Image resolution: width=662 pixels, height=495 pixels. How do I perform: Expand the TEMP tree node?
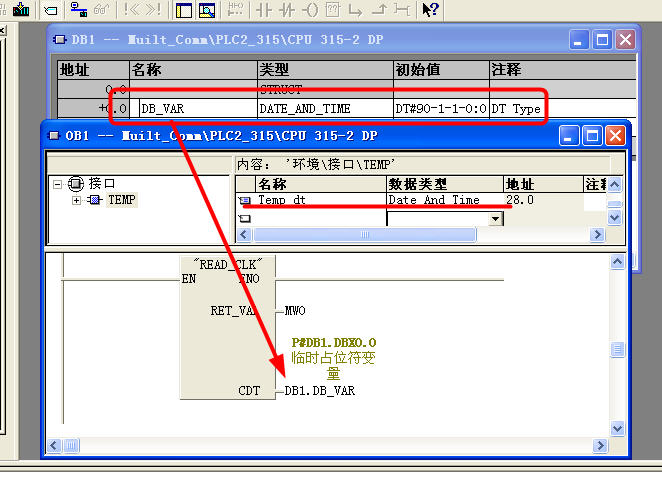pos(78,200)
